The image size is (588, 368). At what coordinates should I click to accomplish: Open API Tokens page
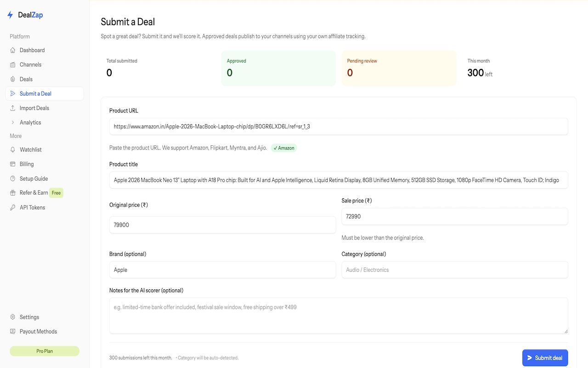point(45,207)
